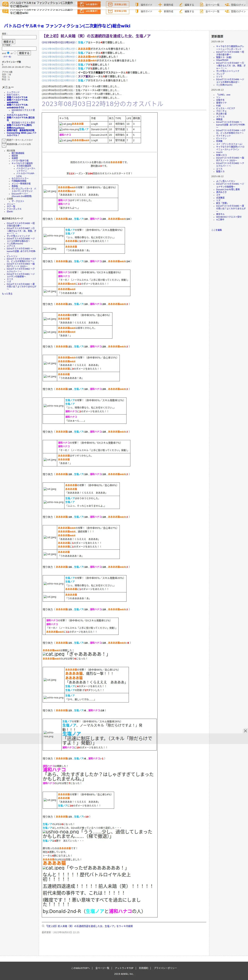Image resolution: width=248 pixels, height=980 pixels.
Task: Focus the 検索 keyword input field
Action: coord(19,37)
